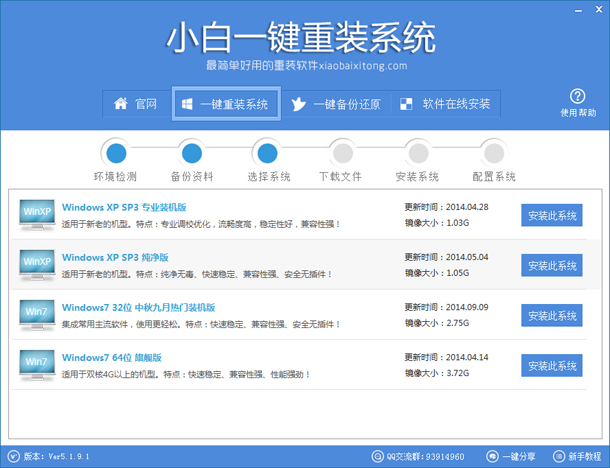
Task: Click the Windows7 32位 monitor icon
Action: click(x=36, y=314)
